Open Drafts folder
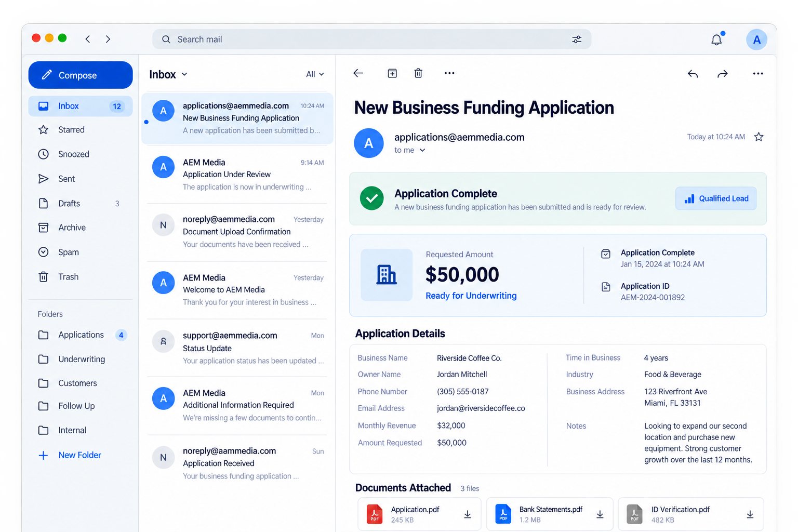798x532 pixels. pos(81,203)
